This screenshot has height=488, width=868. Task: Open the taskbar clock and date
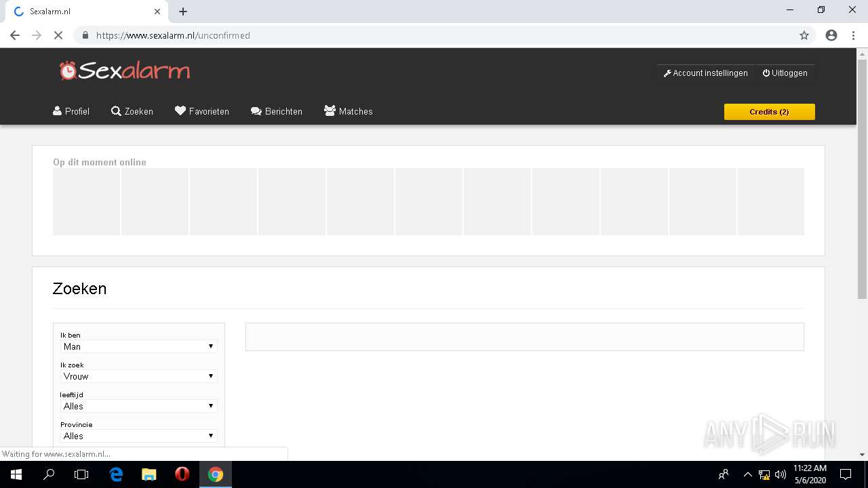pyautogui.click(x=810, y=474)
